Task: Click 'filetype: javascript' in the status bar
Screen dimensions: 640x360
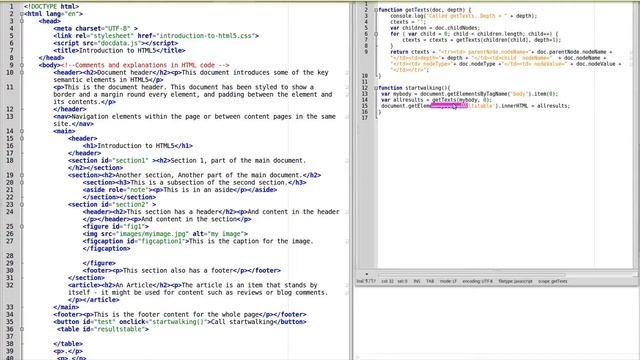Action: click(516, 282)
